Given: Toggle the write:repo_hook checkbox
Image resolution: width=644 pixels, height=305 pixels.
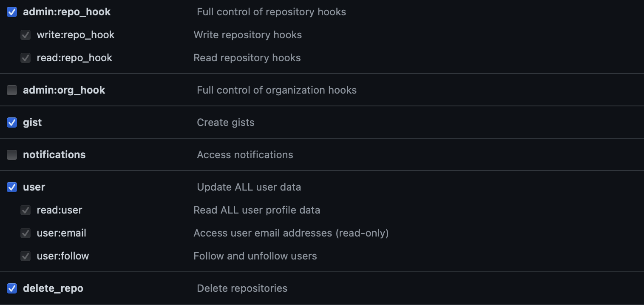Looking at the screenshot, I should (x=26, y=35).
